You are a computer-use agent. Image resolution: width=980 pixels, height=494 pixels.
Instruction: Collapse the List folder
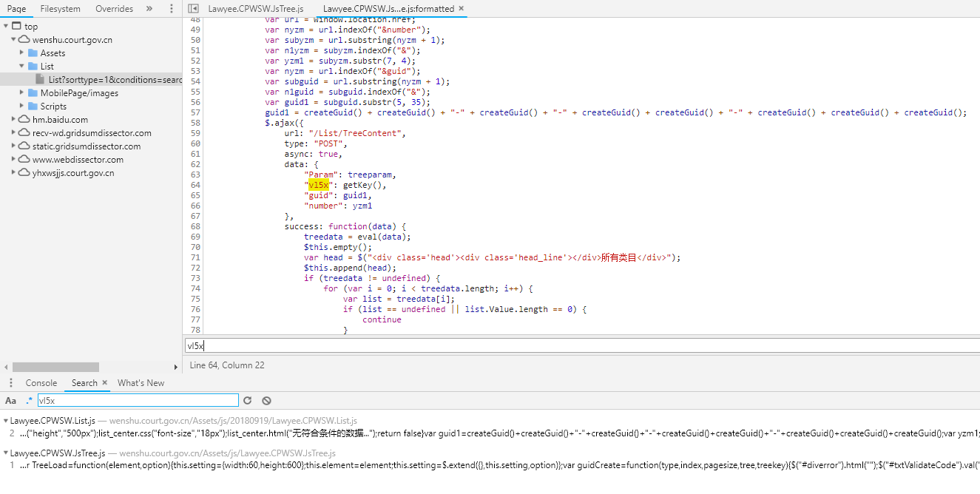(x=22, y=66)
